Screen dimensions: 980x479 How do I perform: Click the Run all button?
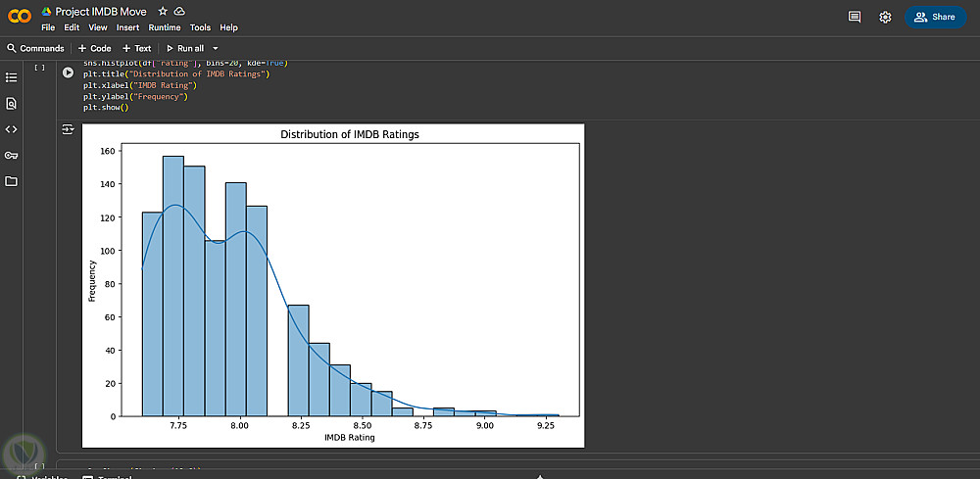(x=184, y=48)
